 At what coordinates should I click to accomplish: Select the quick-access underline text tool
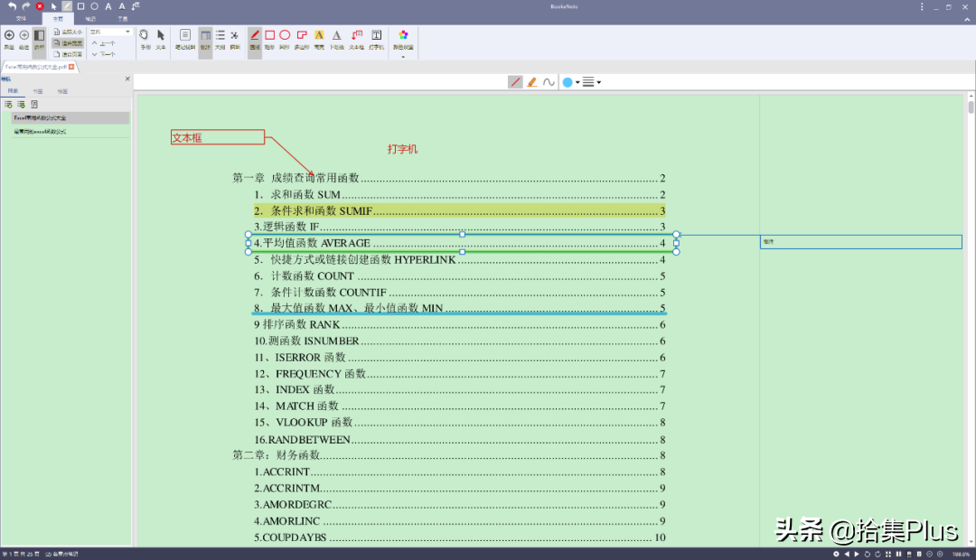pyautogui.click(x=122, y=6)
